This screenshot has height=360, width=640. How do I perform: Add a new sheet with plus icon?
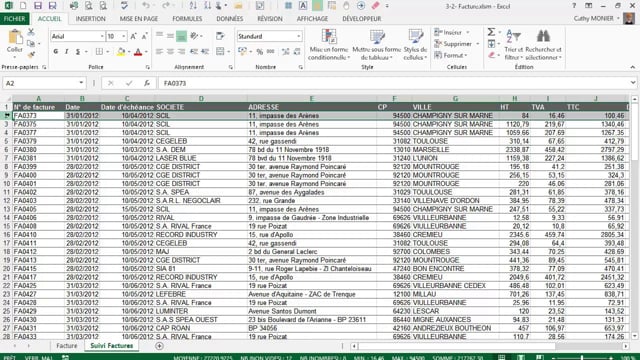click(x=159, y=346)
